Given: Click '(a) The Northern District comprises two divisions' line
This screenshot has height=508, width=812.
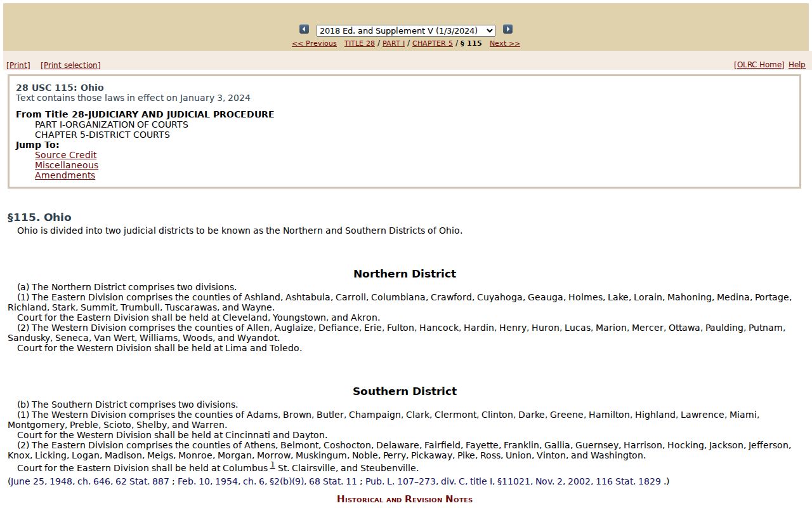Looking at the screenshot, I should click(x=127, y=287).
